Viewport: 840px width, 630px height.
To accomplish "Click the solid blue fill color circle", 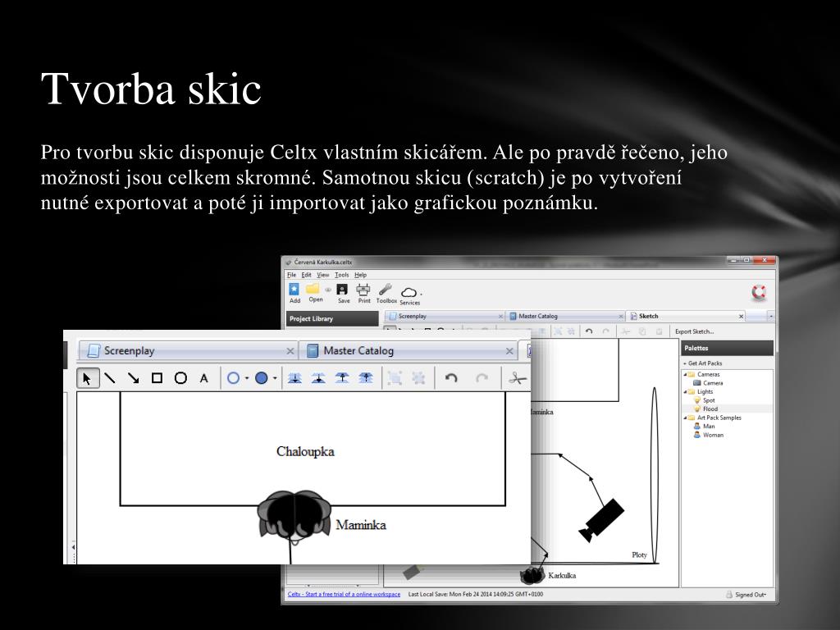I will coord(262,378).
